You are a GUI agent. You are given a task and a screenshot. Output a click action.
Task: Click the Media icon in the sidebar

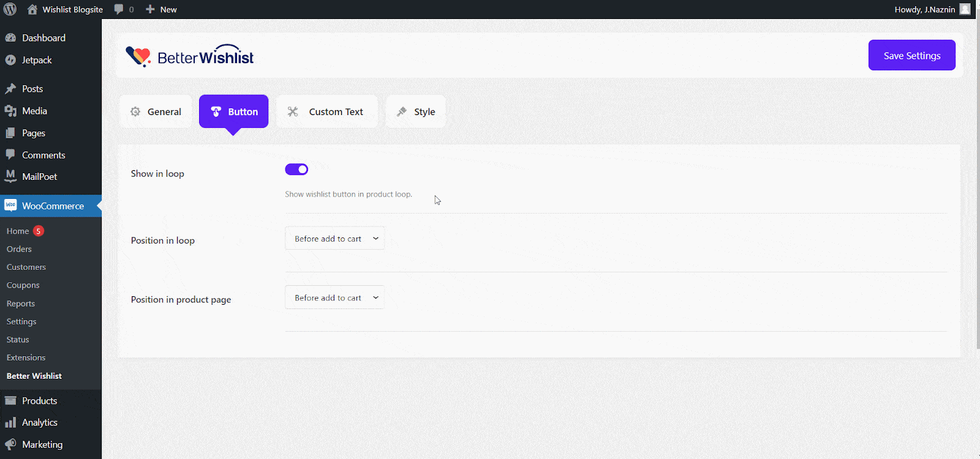tap(10, 111)
